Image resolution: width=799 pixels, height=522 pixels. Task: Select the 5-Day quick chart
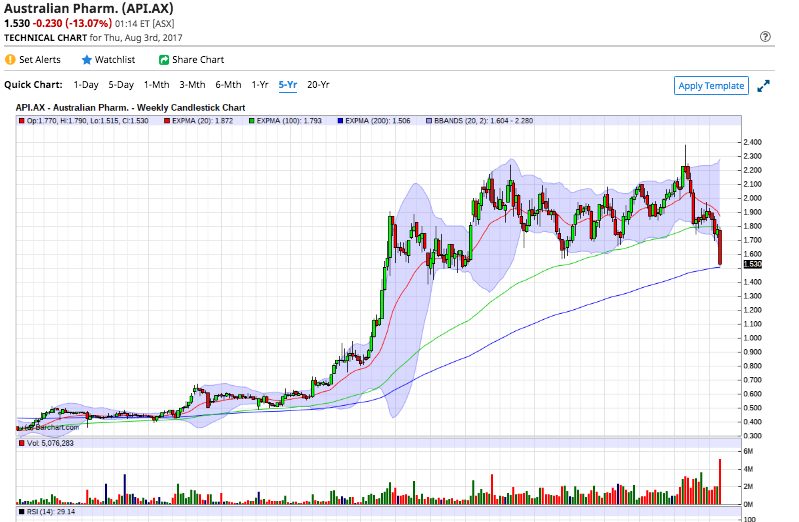121,85
